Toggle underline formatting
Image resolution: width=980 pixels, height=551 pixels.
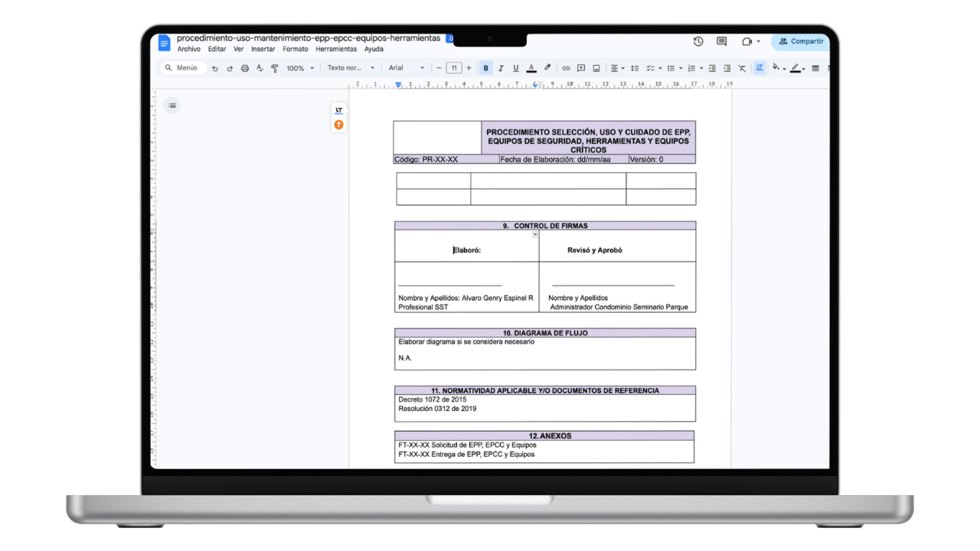tap(515, 68)
